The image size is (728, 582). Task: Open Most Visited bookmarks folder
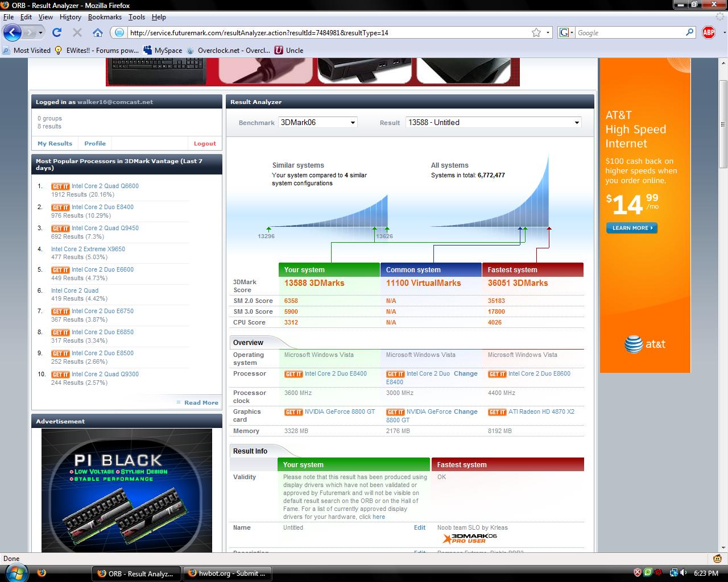[x=27, y=50]
